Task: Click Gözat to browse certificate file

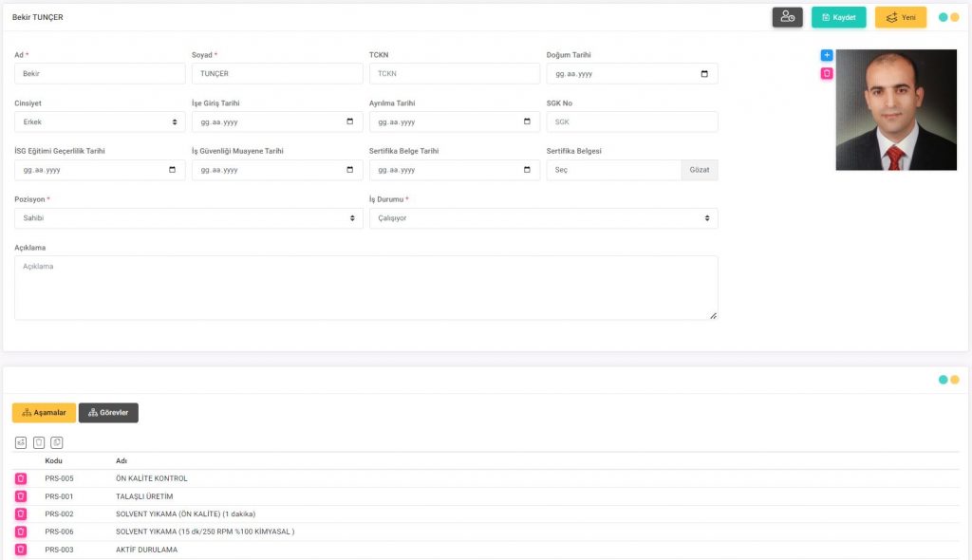Action: click(699, 170)
